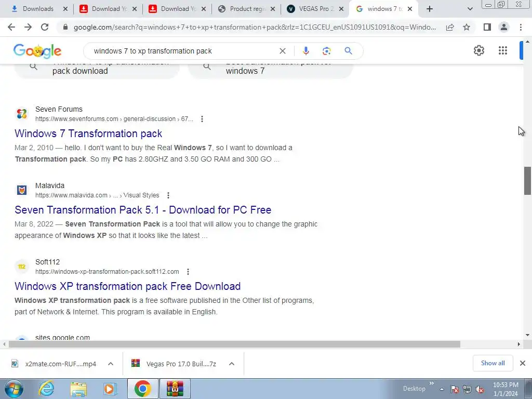Open a new browser tab

tap(430, 9)
